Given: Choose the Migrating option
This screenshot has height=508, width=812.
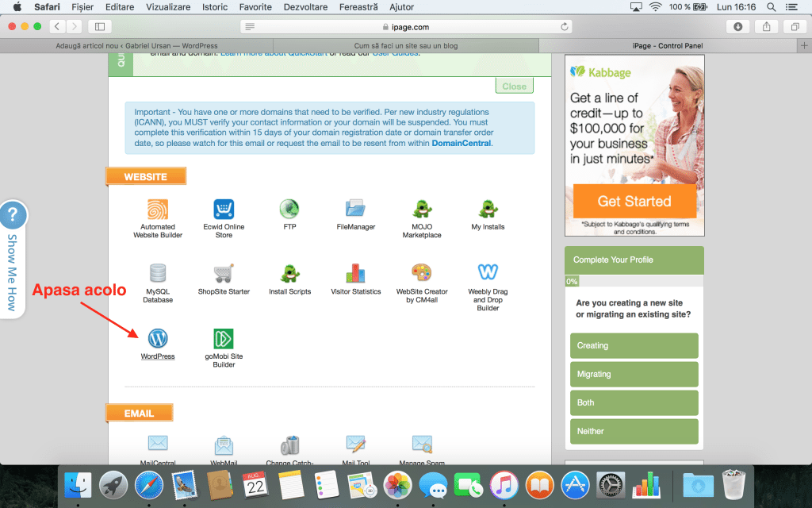Looking at the screenshot, I should (x=634, y=375).
